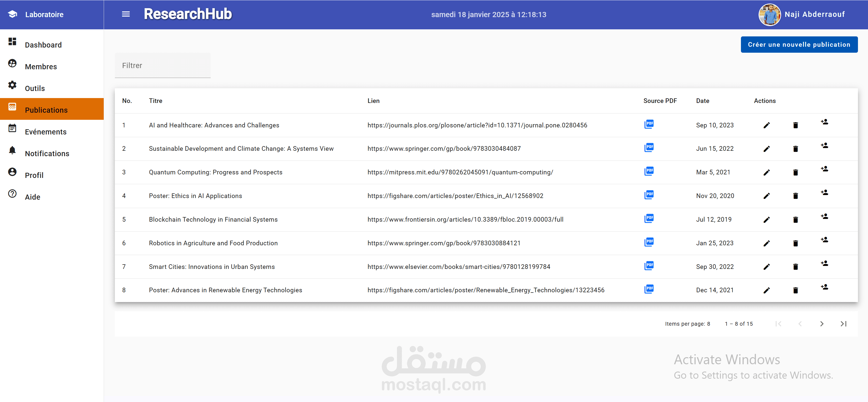Open PDF for AI and Healthcare publication
Image resolution: width=868 pixels, height=402 pixels.
649,124
